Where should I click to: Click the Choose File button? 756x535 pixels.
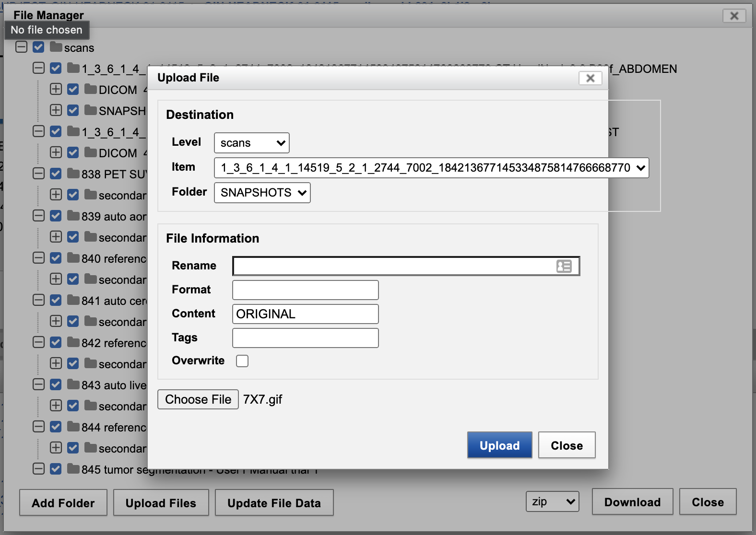(198, 399)
